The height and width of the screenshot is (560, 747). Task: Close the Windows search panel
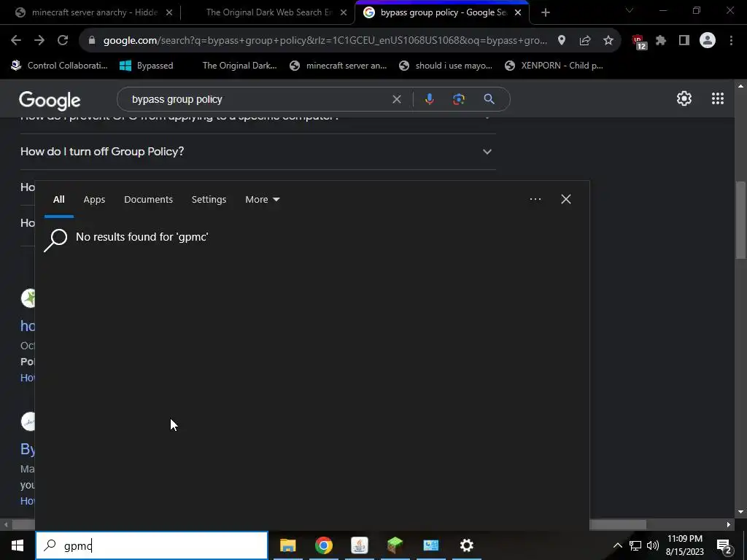566,199
